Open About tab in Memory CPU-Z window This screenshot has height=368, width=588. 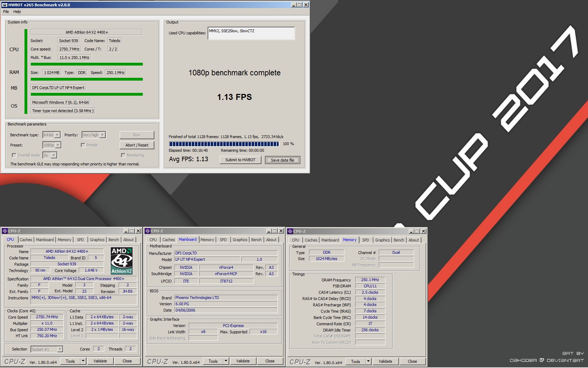pos(414,240)
